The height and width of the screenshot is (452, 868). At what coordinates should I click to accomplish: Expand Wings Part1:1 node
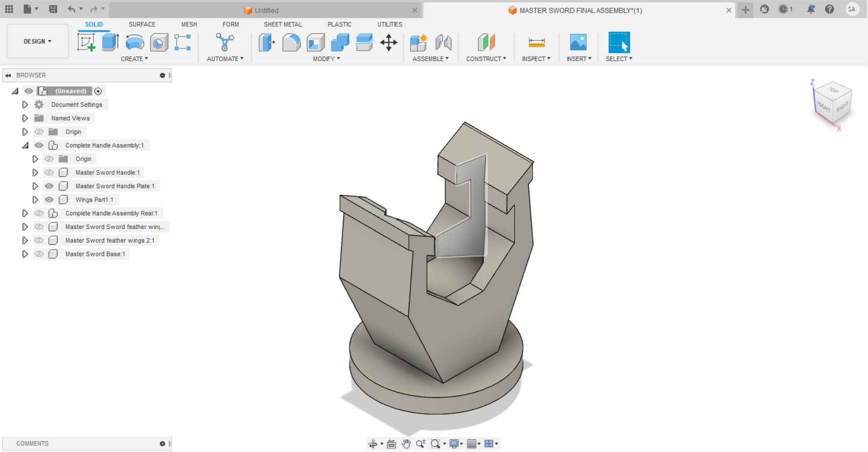35,200
